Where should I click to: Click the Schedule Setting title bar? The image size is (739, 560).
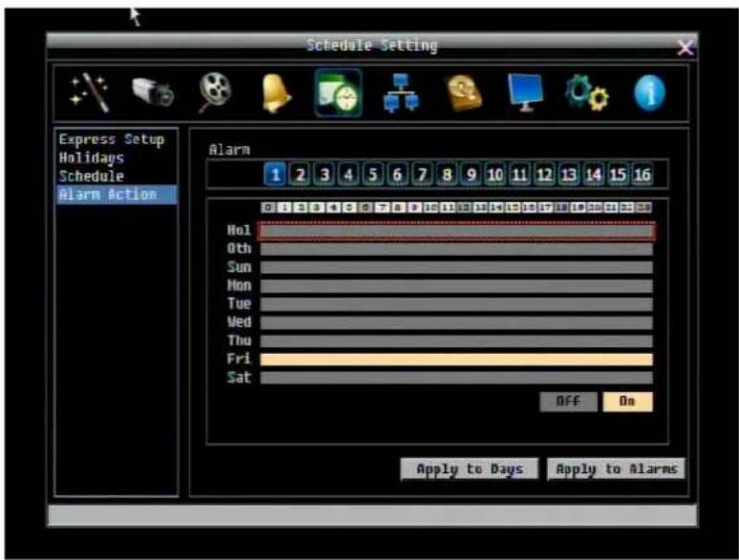pos(371,46)
